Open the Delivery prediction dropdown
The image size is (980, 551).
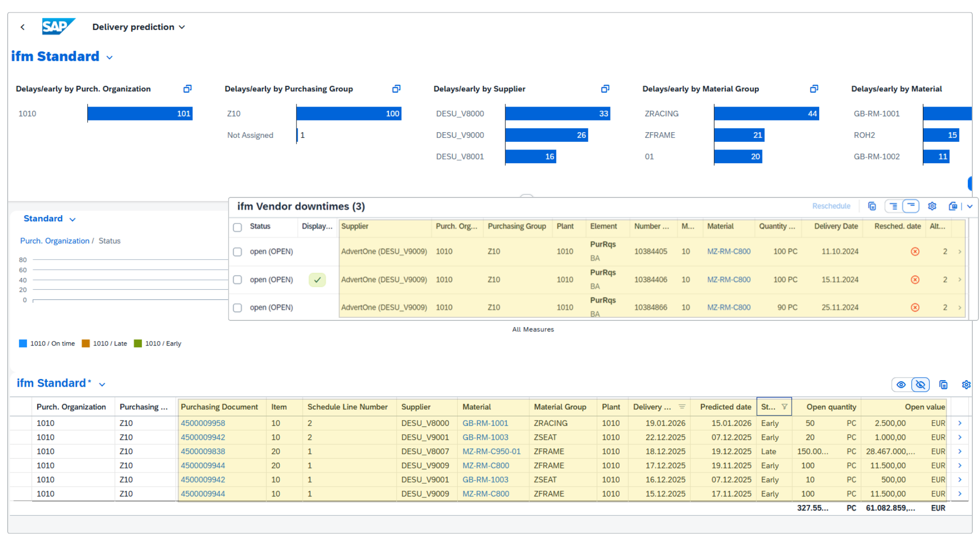pyautogui.click(x=182, y=27)
